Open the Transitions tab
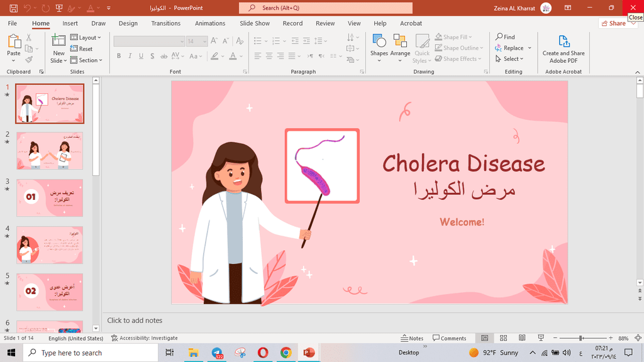Image resolution: width=644 pixels, height=362 pixels. (x=165, y=23)
